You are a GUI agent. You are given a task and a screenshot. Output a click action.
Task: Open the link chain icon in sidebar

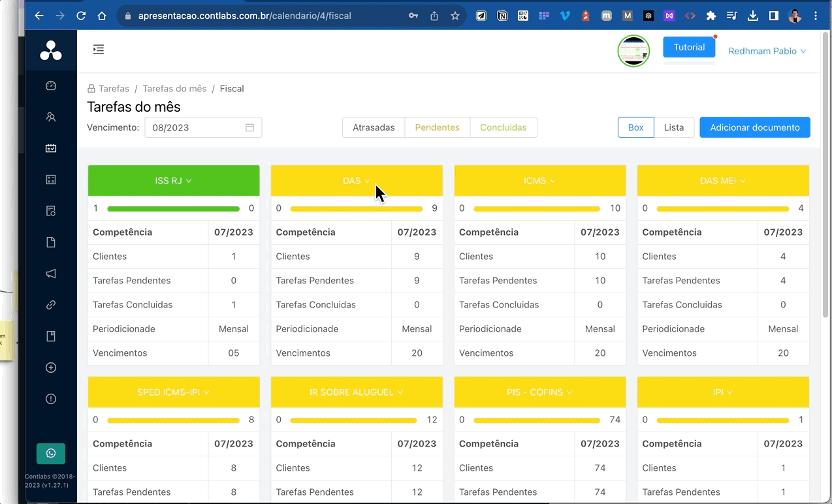[x=51, y=305]
